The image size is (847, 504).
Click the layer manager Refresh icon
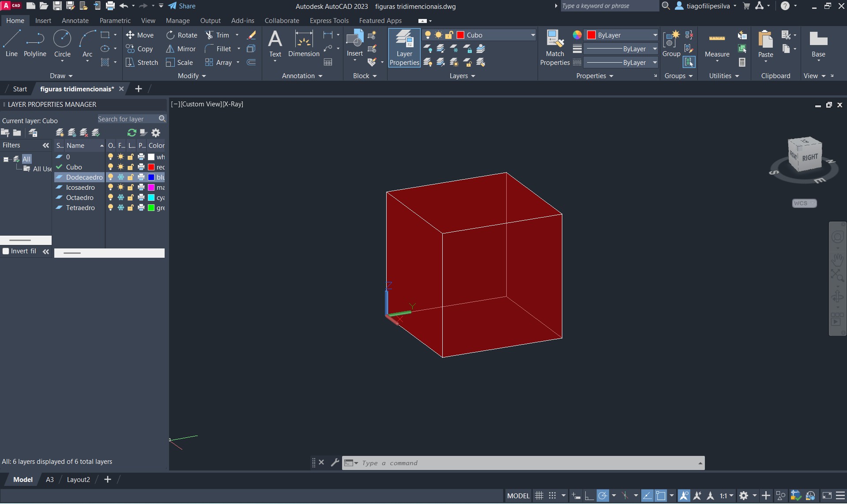click(x=132, y=132)
